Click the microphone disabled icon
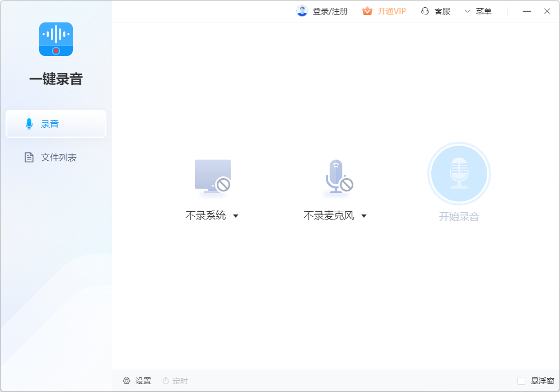Screen dimensions: 560x392 (337, 176)
